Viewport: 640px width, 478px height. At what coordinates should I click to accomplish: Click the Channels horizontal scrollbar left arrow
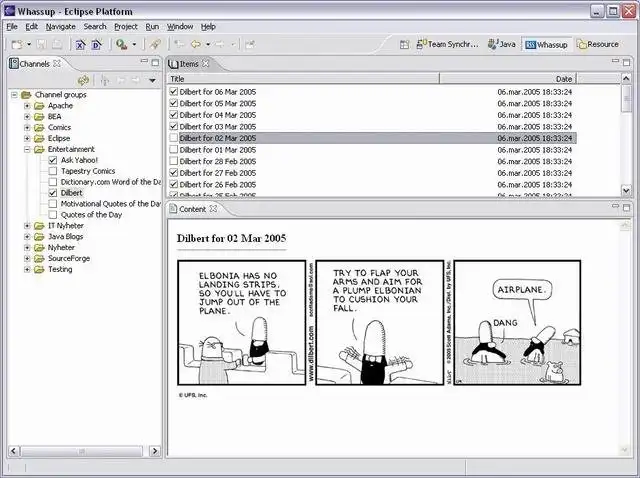(13, 451)
